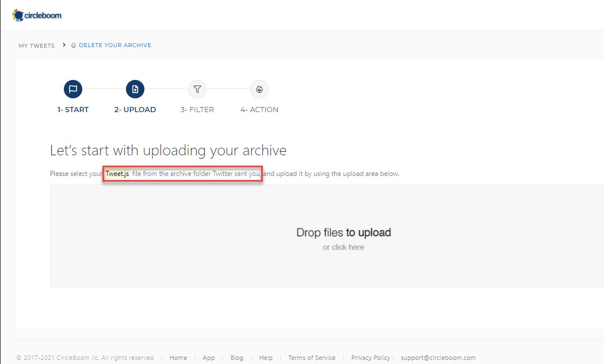Select the Start step flag icon
604x364 pixels.
73,89
